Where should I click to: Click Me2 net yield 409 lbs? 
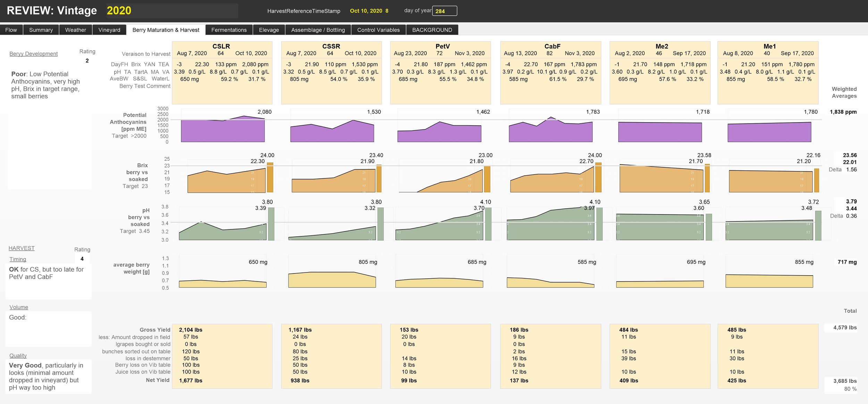[629, 380]
